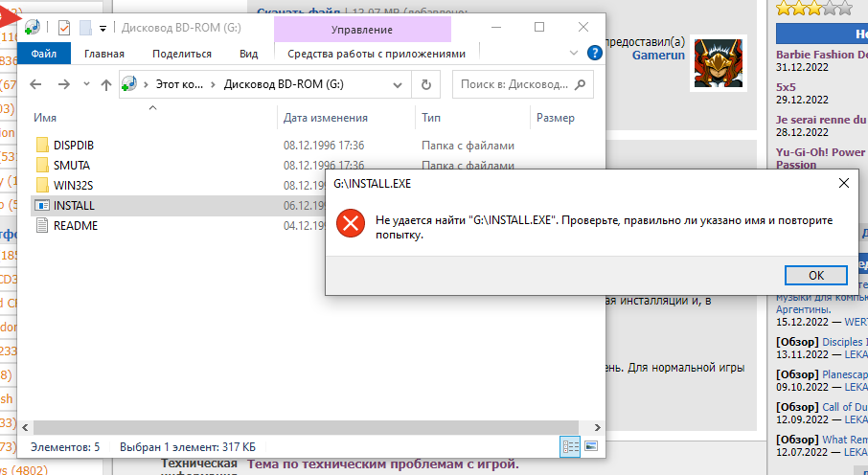Click Выбран 1 элемент: 317 КБ status text
Viewport: 868px width, 475px height.
188,447
